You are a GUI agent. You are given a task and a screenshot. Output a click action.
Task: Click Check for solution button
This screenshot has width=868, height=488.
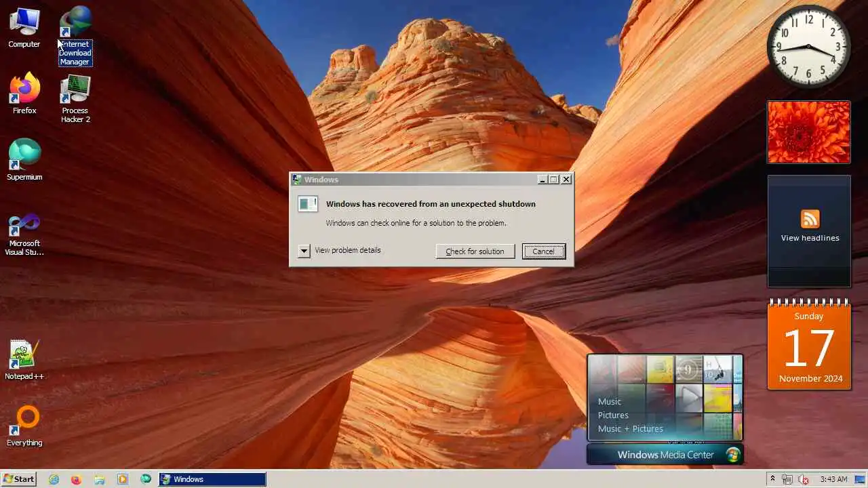[475, 251]
